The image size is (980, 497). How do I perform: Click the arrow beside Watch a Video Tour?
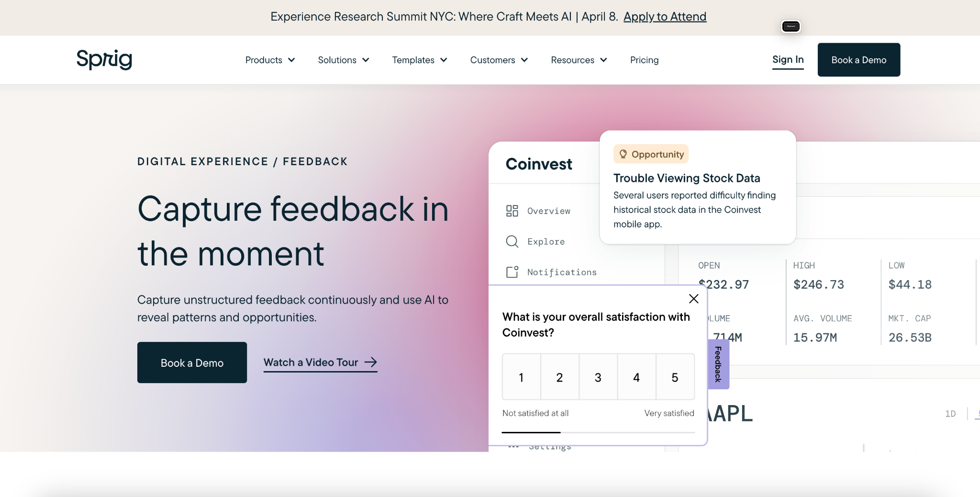pyautogui.click(x=371, y=362)
